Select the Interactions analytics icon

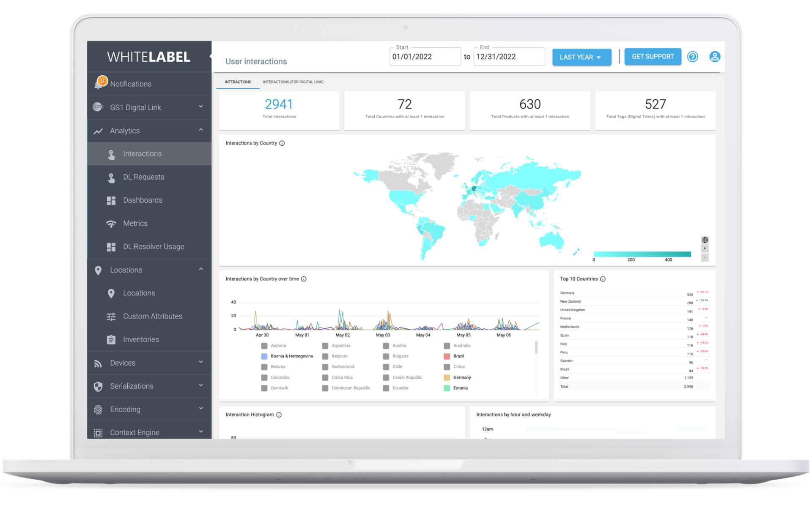pos(111,154)
